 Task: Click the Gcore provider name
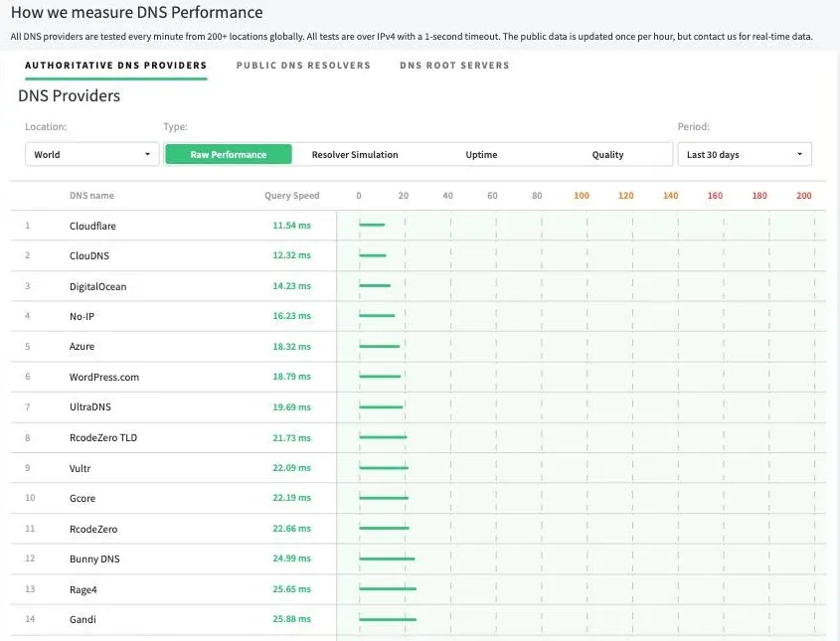coord(83,498)
